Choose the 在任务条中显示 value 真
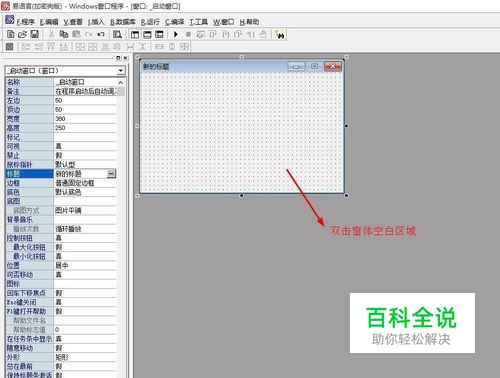 coord(85,339)
